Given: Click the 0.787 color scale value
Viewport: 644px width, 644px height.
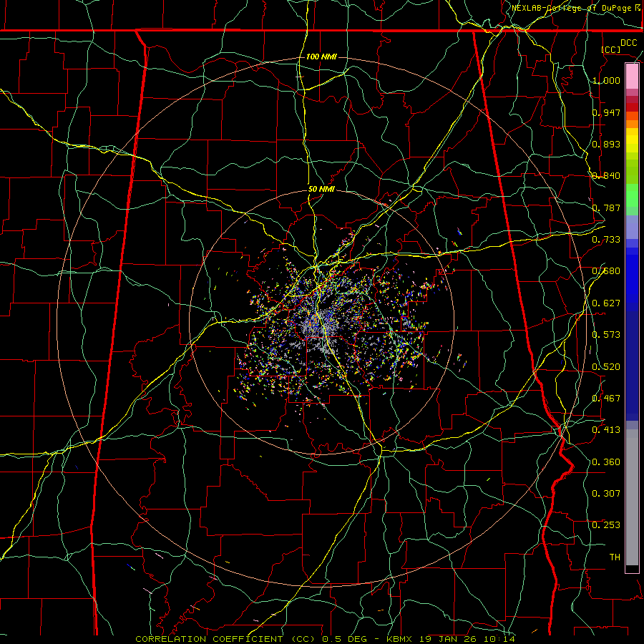Looking at the screenshot, I should 606,208.
